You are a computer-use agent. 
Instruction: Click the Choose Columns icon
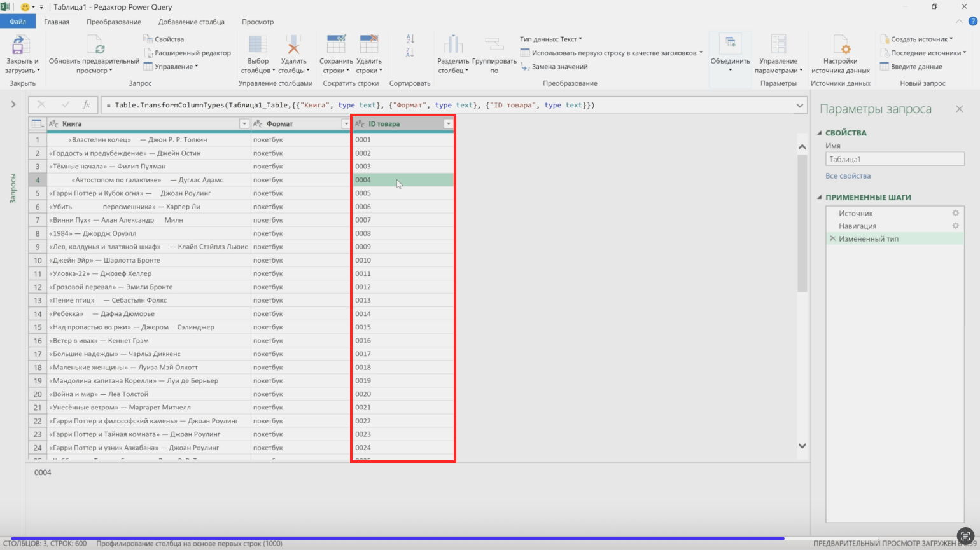click(x=258, y=45)
